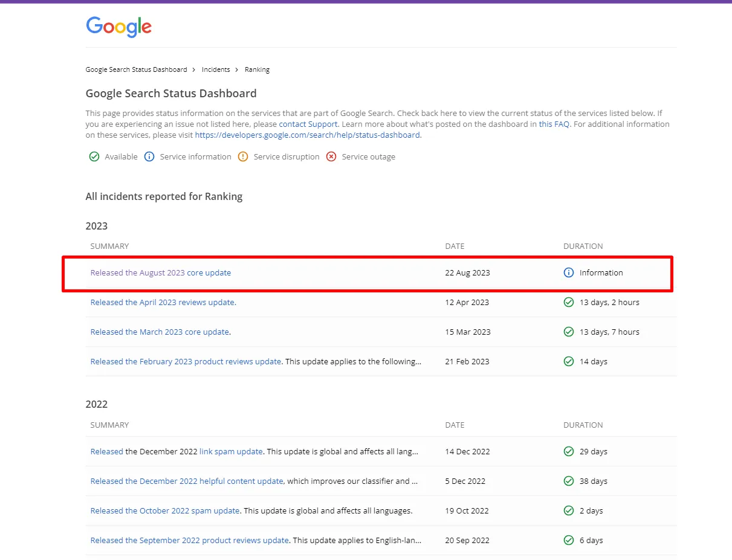
Task: Click the 13 days, 7 hours duration
Action: tap(609, 332)
